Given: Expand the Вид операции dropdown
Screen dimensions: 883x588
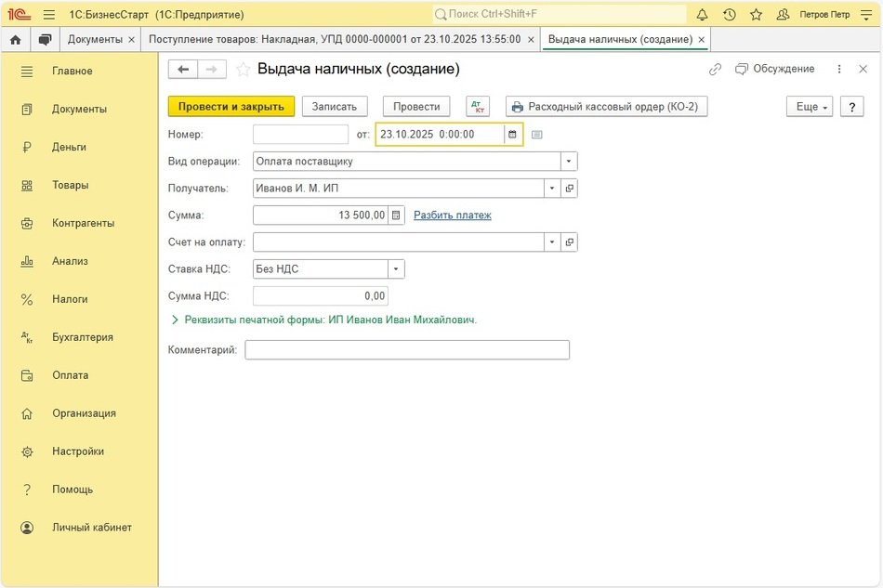Looking at the screenshot, I should coord(568,162).
